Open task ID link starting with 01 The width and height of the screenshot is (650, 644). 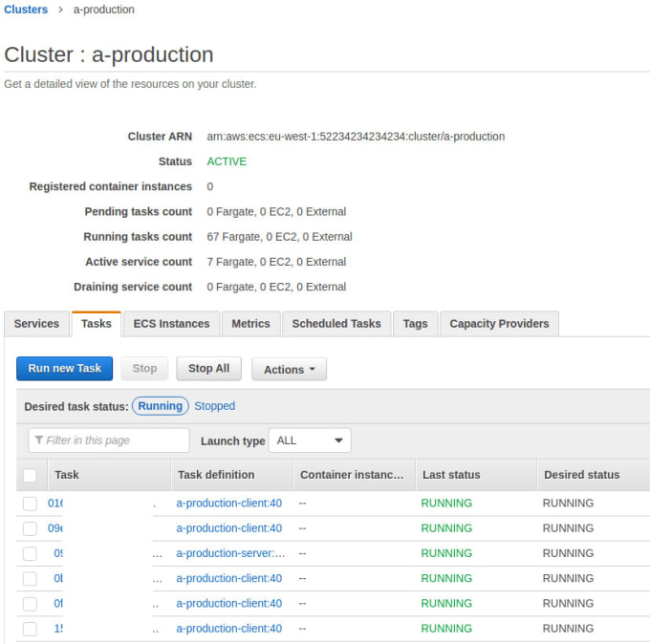[x=55, y=504]
